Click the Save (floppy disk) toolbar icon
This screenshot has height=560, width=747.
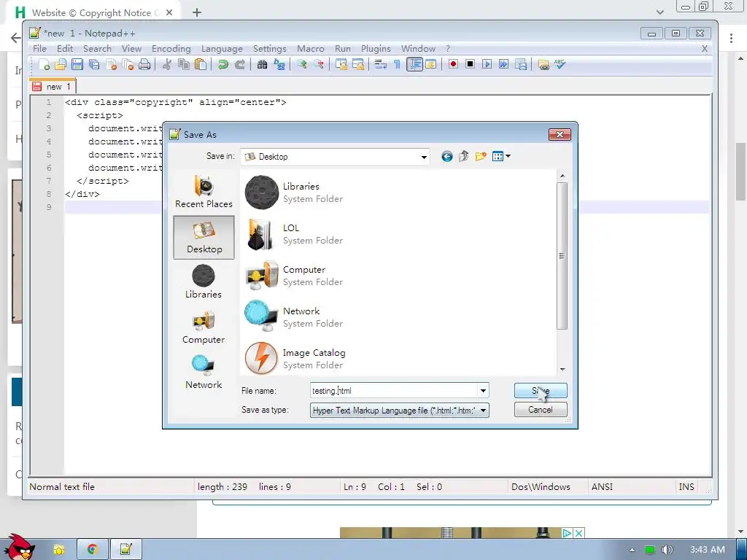click(77, 64)
